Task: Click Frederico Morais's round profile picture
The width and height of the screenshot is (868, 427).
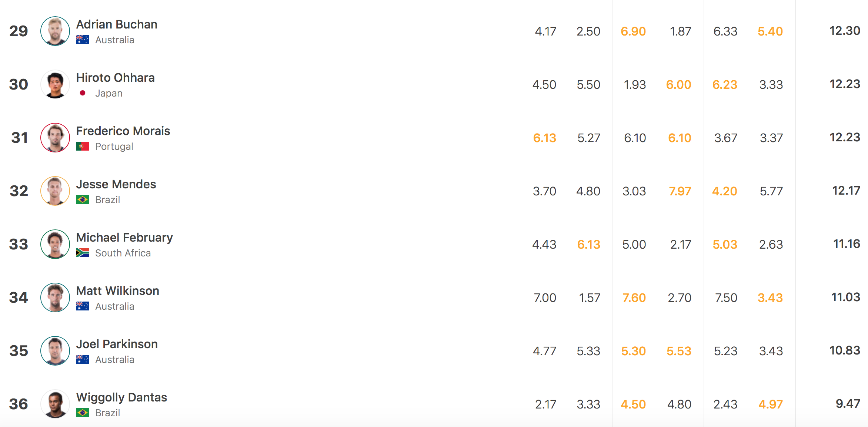Action: coord(55,138)
